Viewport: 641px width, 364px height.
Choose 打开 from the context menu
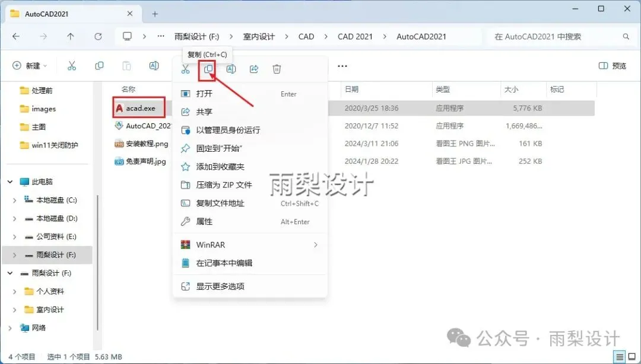[250, 94]
